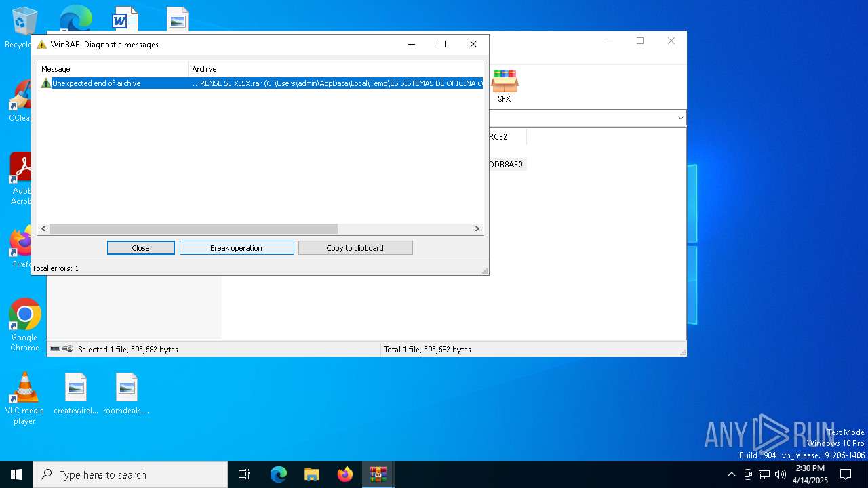Click the WinRAR taskbar button
Viewport: 868px width, 488px height.
click(x=378, y=474)
